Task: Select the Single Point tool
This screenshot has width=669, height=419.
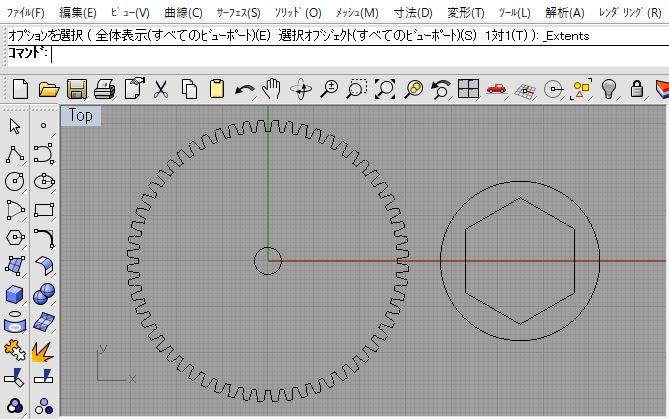Action: (44, 125)
